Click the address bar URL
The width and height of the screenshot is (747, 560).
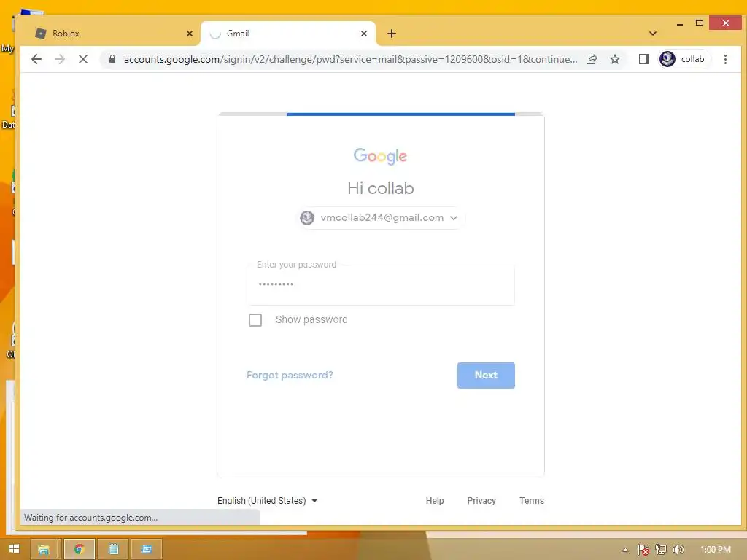tap(350, 59)
